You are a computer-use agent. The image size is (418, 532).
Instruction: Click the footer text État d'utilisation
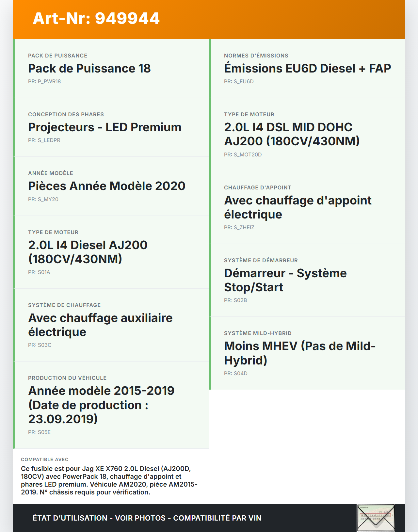147,518
